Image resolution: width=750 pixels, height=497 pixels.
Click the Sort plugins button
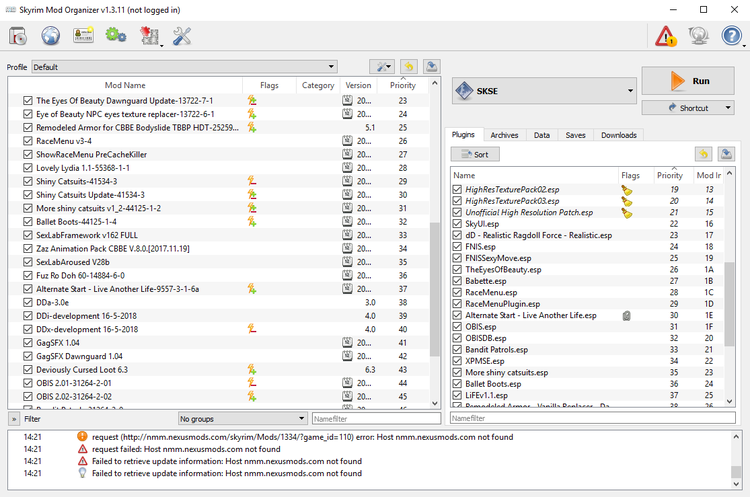pyautogui.click(x=475, y=154)
